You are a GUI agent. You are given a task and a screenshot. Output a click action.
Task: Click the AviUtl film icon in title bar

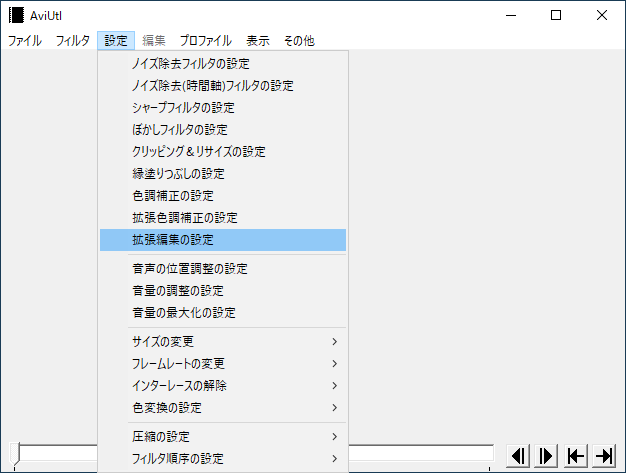click(x=16, y=15)
